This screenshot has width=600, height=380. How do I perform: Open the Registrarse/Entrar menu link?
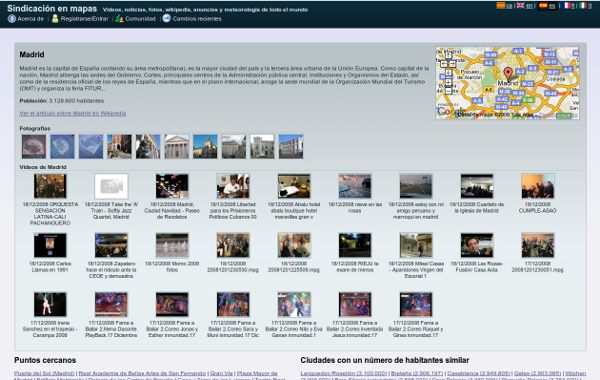(x=84, y=19)
